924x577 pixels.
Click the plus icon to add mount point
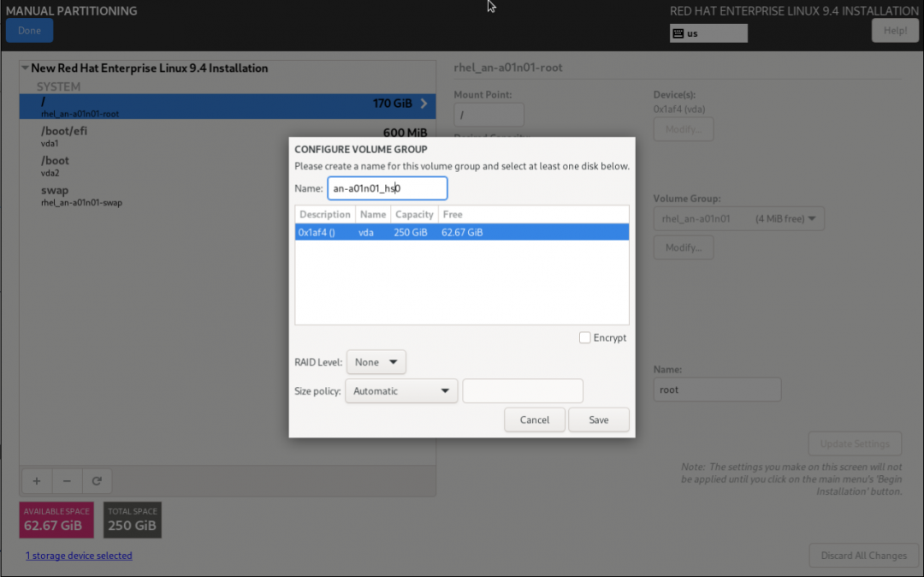click(36, 481)
